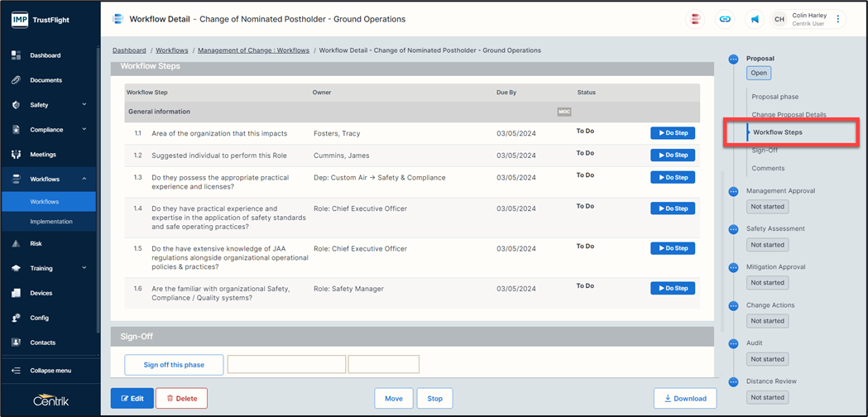Select Implementation submenu item
Image resolution: width=868 pixels, height=417 pixels.
[x=51, y=222]
